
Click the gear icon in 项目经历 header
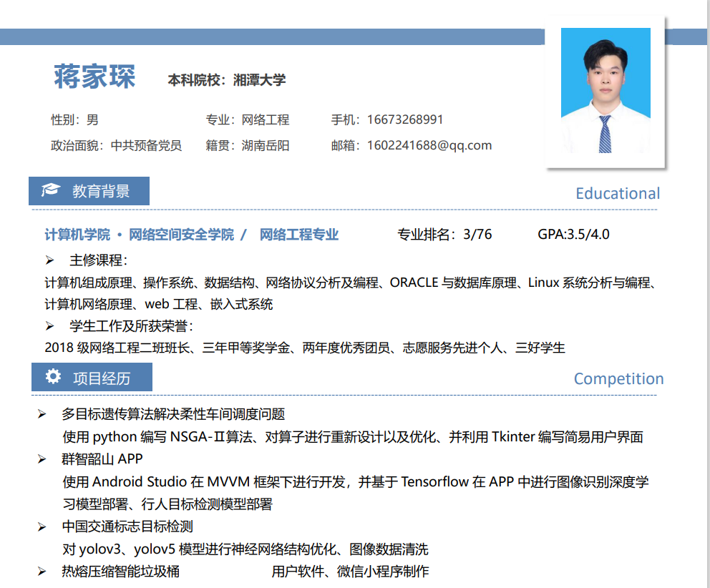point(53,376)
